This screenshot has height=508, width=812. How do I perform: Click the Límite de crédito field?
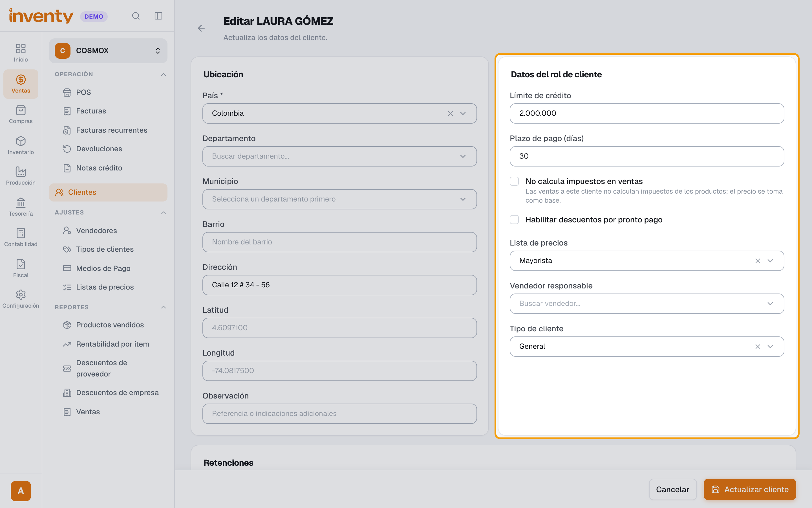pos(647,113)
